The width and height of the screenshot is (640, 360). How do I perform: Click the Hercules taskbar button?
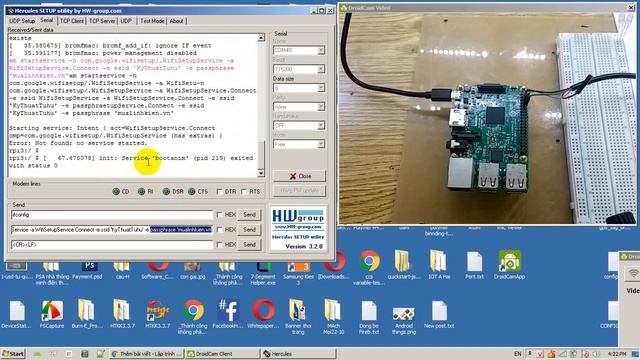298,354
